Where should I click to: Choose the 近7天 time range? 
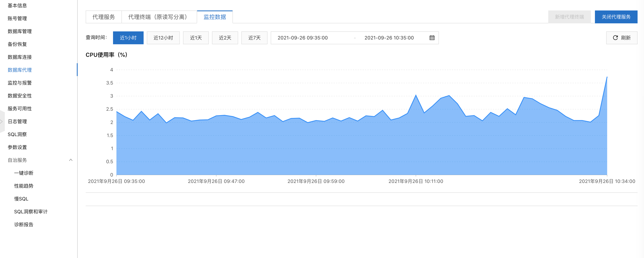(x=254, y=38)
